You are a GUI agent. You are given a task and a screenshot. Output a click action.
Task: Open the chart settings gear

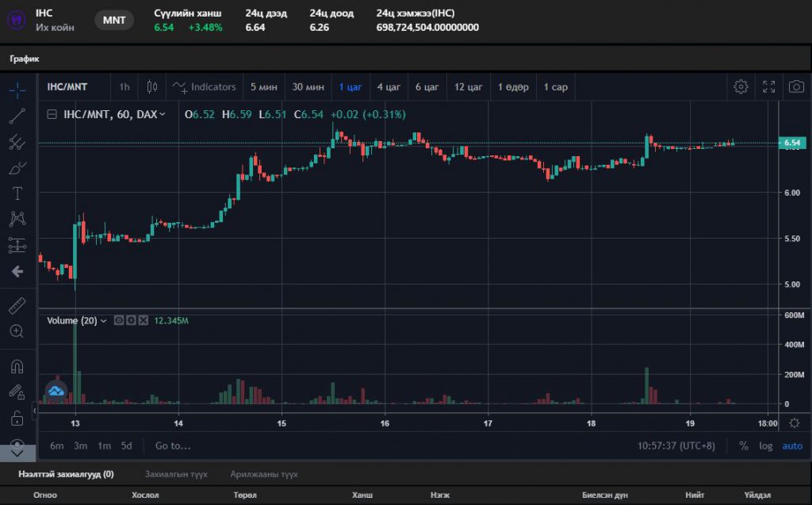pos(741,87)
